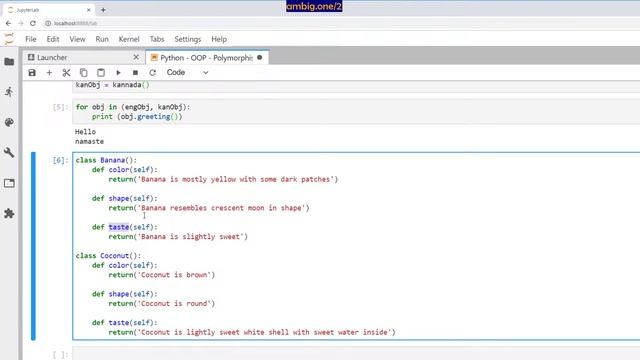Screen dimensions: 640x360
Task: Open the File menu
Action: (x=31, y=39)
